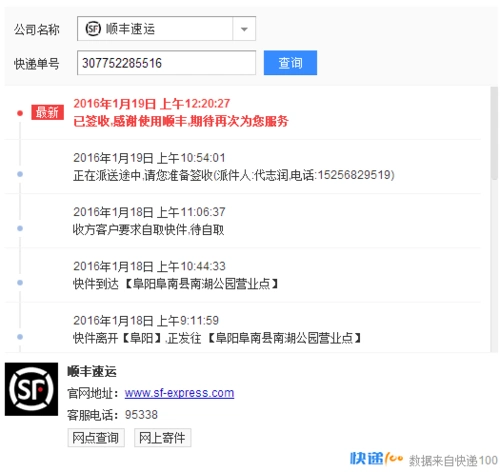Click the blue 查询 button
This screenshot has height=472, width=500.
(x=290, y=63)
